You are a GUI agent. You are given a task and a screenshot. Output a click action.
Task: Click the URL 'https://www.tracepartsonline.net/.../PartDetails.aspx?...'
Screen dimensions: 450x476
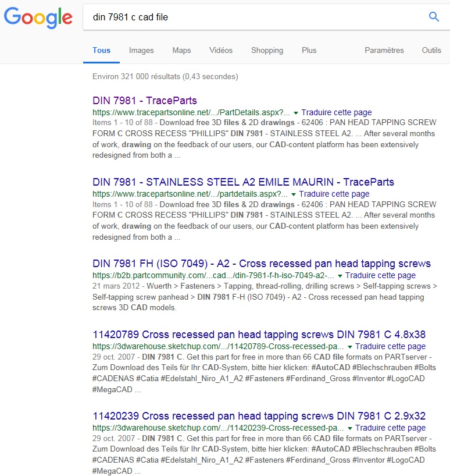click(191, 112)
